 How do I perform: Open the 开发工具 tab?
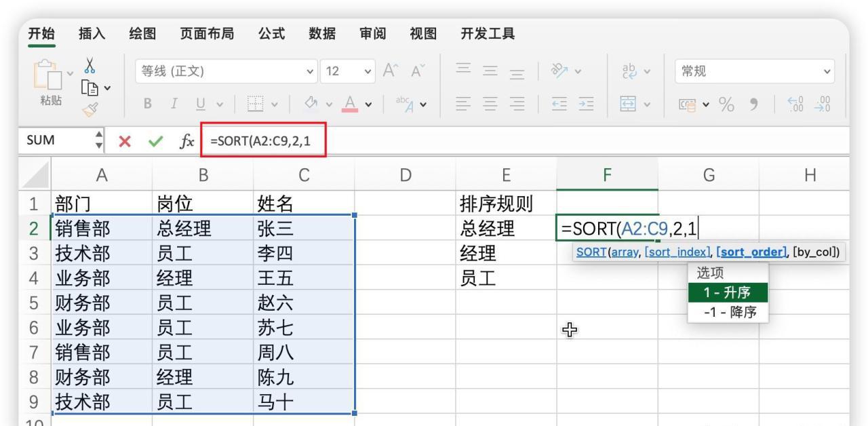pos(488,33)
